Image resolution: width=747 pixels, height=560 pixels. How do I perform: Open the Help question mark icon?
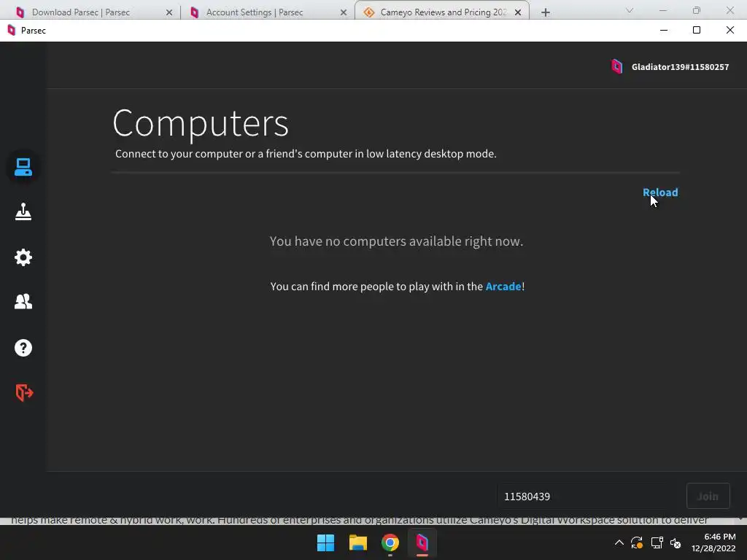23,348
